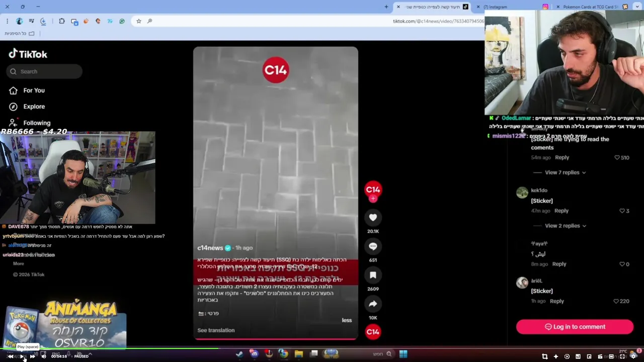Screen dimensions: 644x362
Task: Bookmark this page with the star icon
Action: tap(139, 21)
